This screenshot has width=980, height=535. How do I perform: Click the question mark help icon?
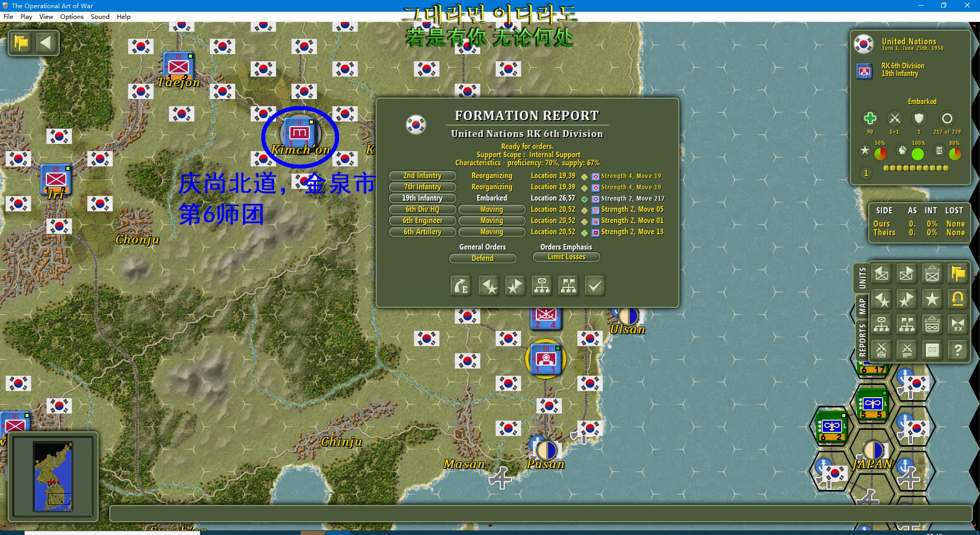point(958,350)
